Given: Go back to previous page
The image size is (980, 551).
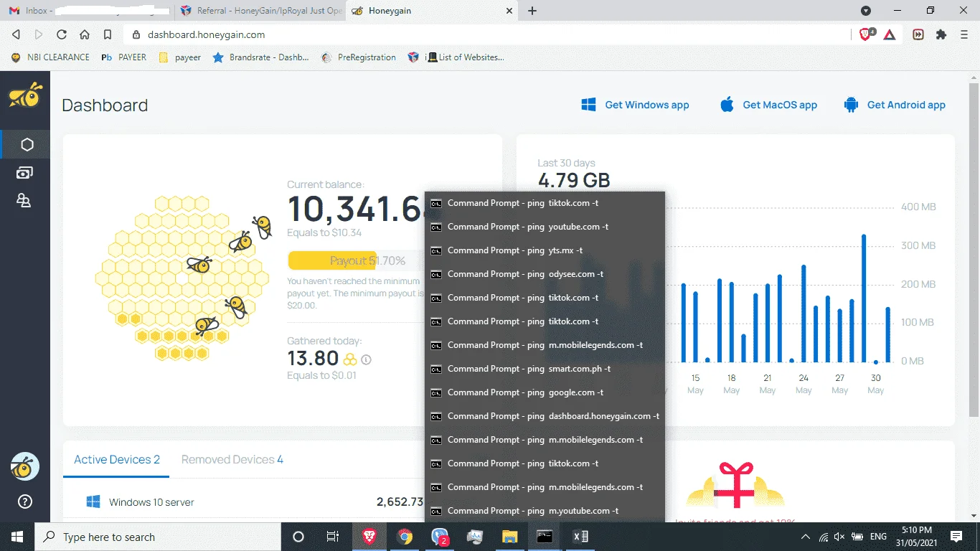Looking at the screenshot, I should tap(16, 34).
